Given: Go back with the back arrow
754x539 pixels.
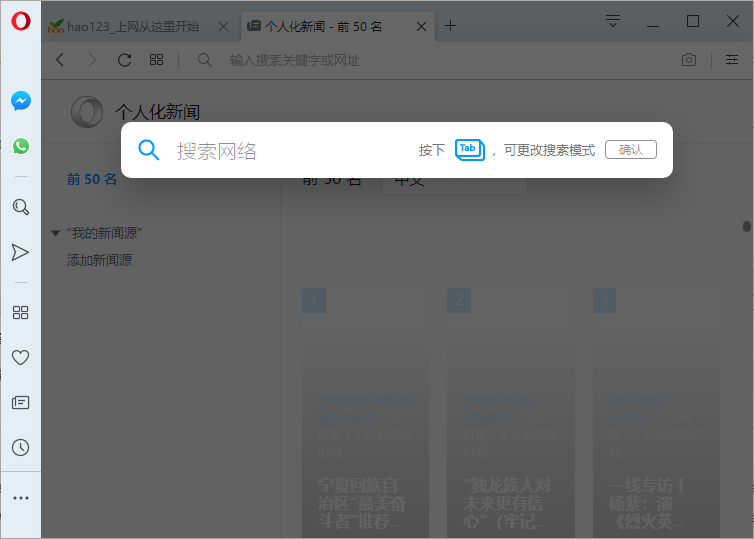Looking at the screenshot, I should [x=60, y=60].
